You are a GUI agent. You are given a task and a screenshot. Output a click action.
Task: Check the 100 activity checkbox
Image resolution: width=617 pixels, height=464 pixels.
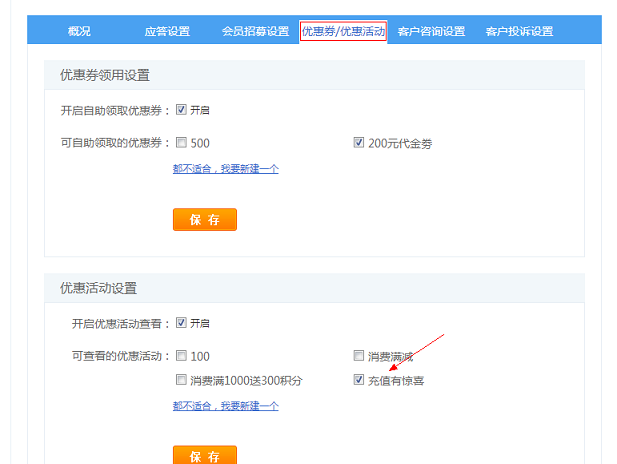tap(182, 356)
